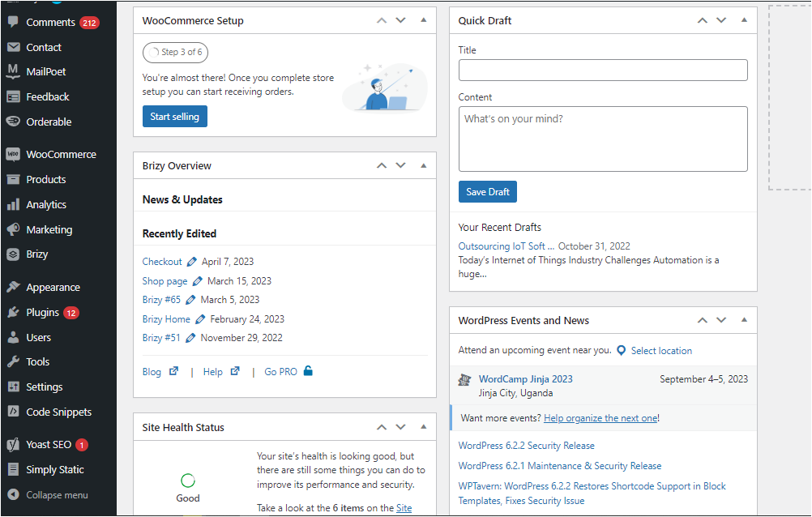Collapse the WooCommerce Setup panel

(x=424, y=20)
